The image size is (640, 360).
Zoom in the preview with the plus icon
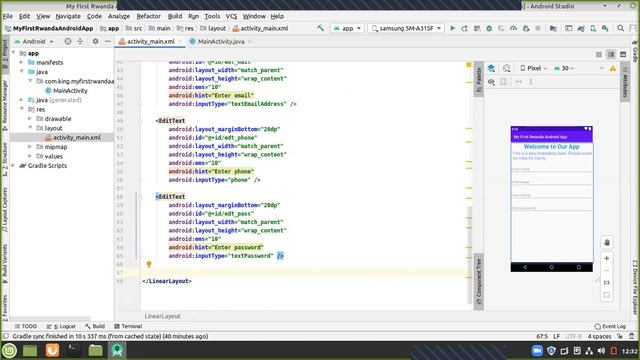(607, 258)
